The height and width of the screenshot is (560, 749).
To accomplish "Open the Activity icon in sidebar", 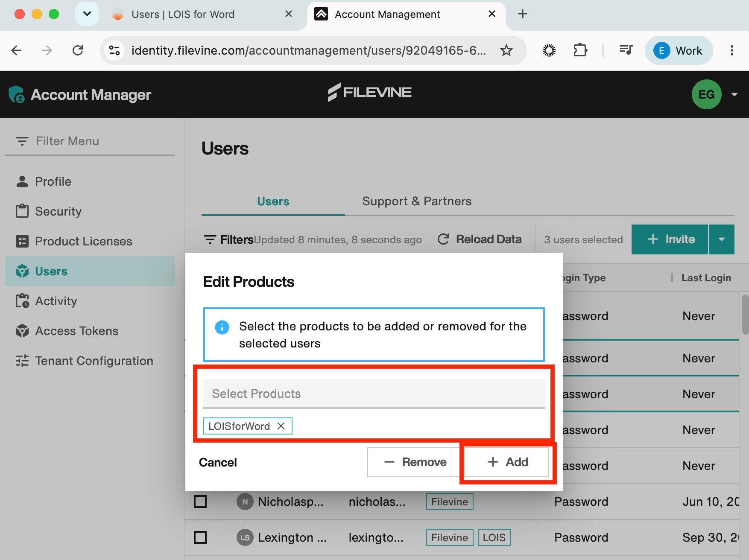I will coord(22,301).
